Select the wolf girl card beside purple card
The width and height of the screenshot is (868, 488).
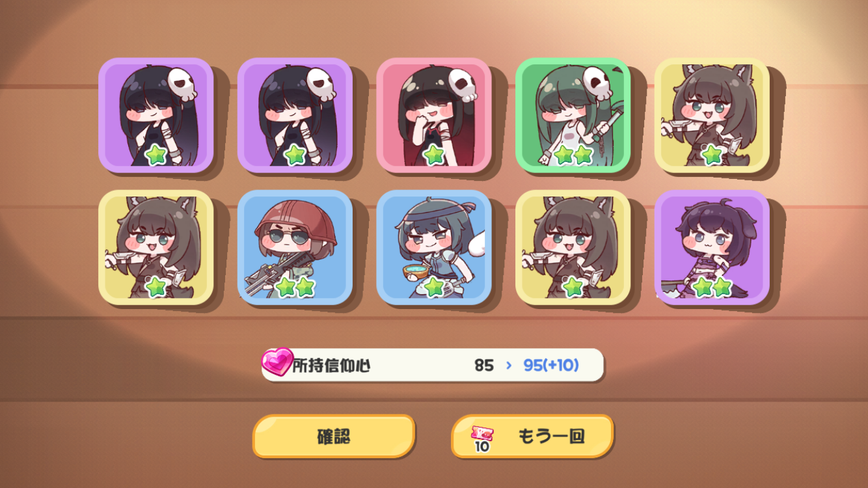click(573, 247)
